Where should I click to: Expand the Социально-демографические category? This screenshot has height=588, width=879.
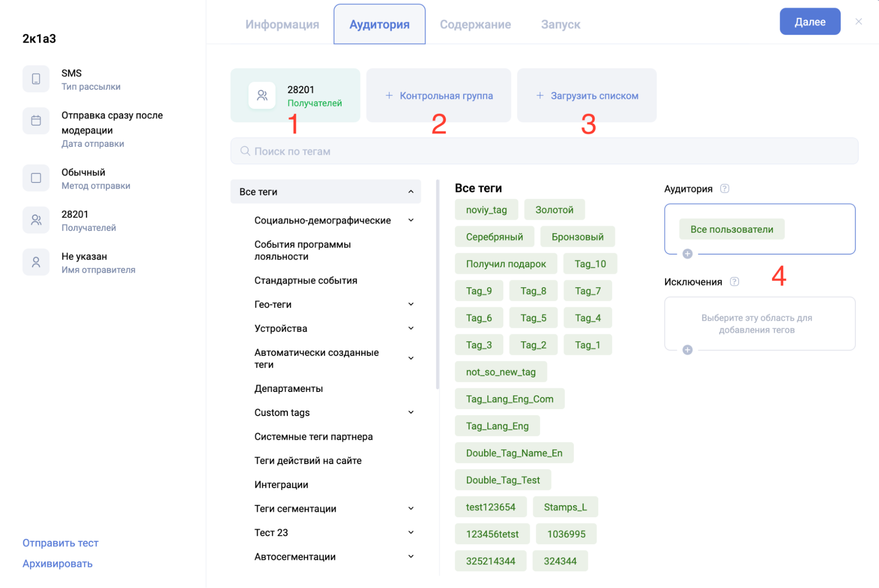(411, 220)
